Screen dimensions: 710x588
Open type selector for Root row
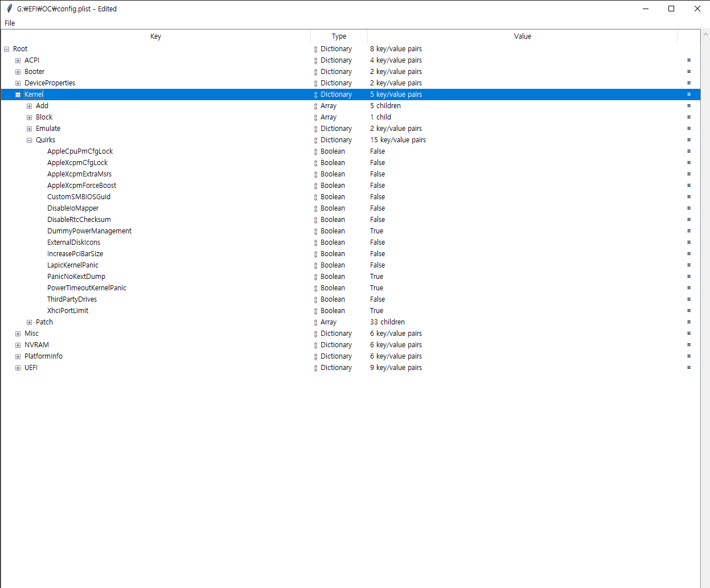(x=315, y=49)
